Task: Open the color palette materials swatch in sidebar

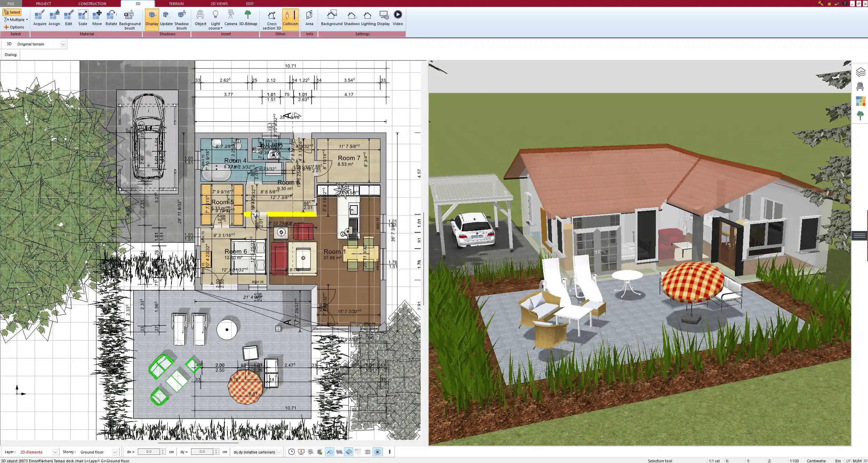Action: 860,101
